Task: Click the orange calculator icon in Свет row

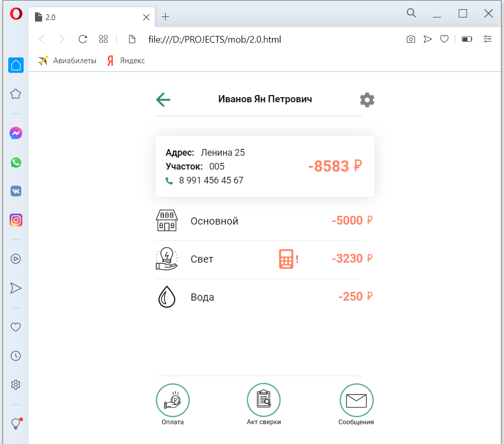Action: (x=286, y=259)
